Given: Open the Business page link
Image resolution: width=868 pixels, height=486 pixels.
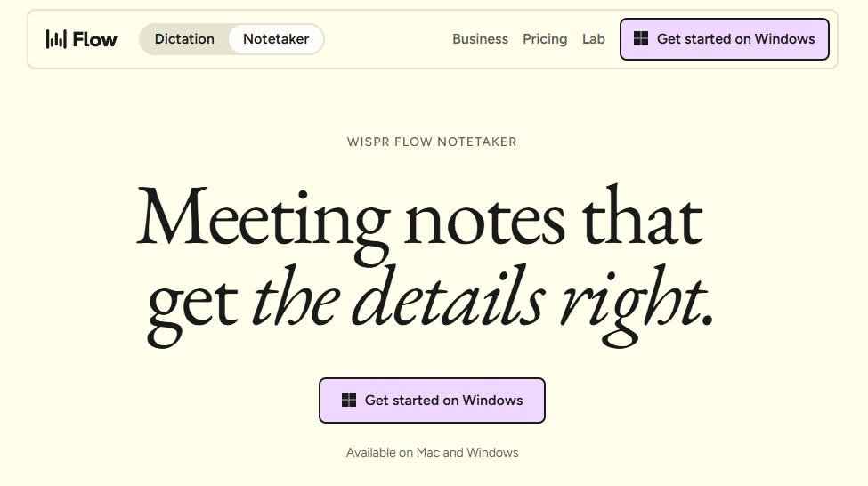Looking at the screenshot, I should pyautogui.click(x=480, y=39).
